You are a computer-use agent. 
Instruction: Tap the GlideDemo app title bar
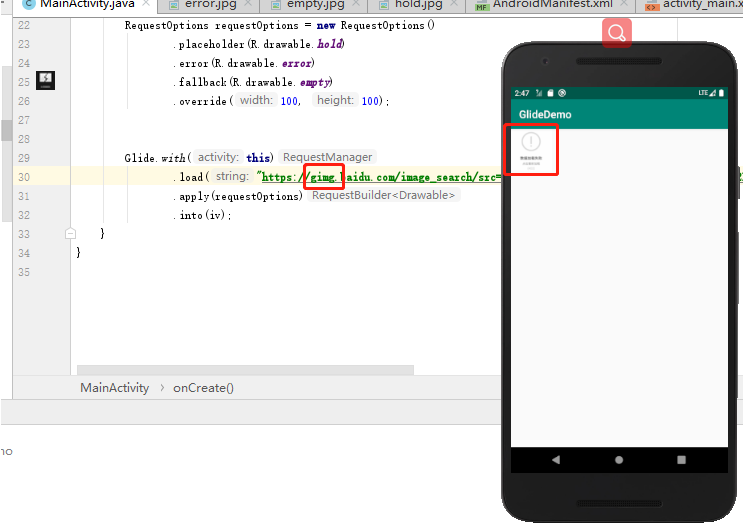[x=619, y=114]
